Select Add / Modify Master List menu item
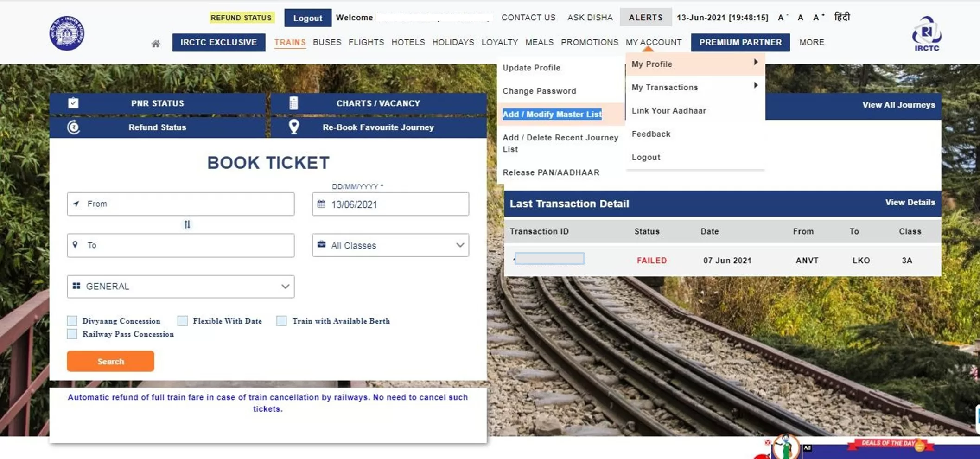The image size is (980, 459). tap(552, 114)
